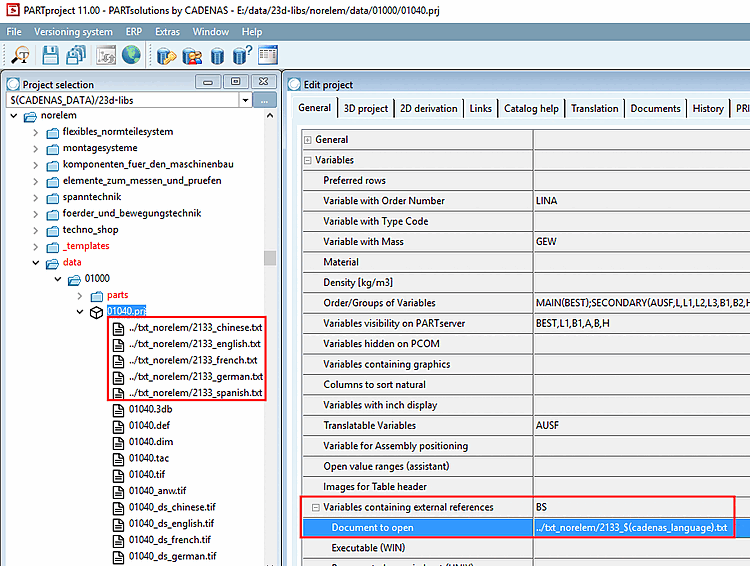Click the database with key icon
750x566 pixels.
[166, 56]
